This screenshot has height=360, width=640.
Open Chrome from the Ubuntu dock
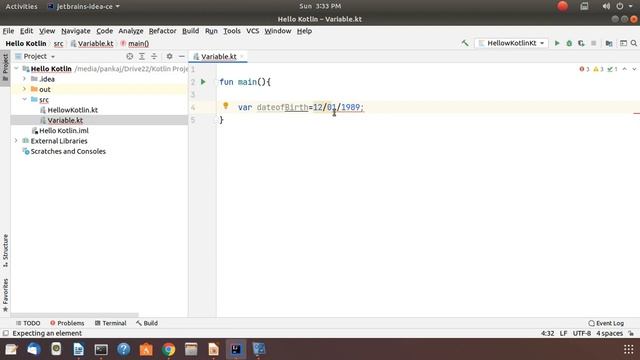[169, 349]
